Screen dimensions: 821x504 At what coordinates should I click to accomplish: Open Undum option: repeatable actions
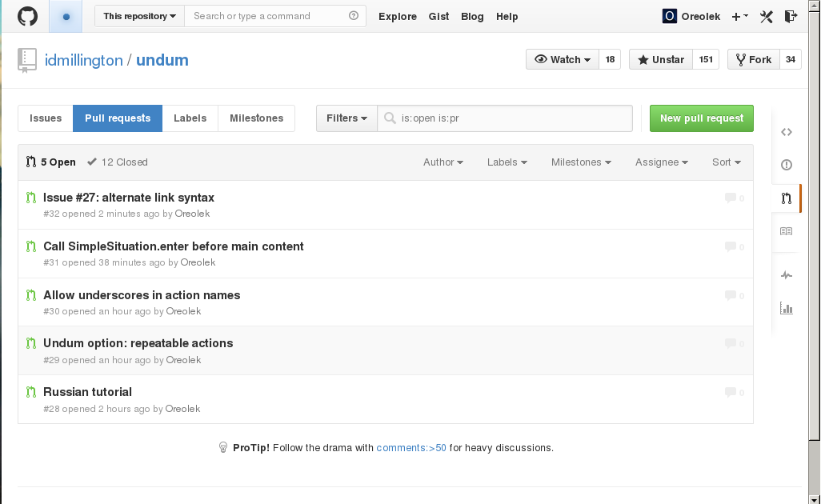138,343
